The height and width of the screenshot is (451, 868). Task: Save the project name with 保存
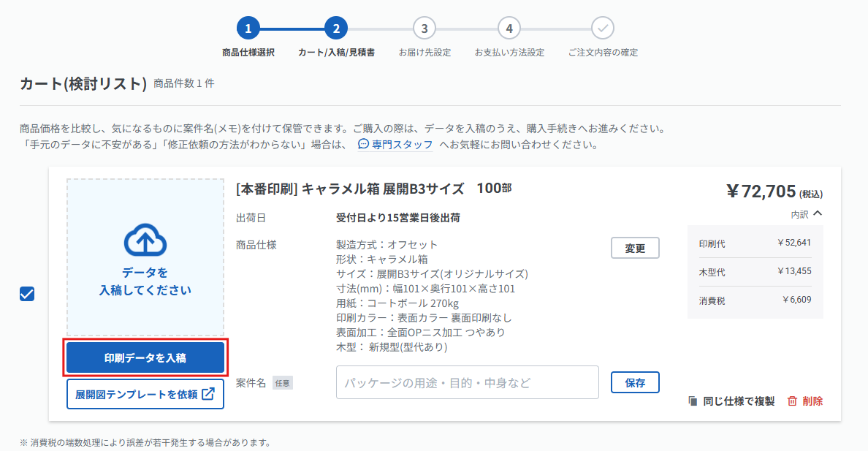click(635, 382)
